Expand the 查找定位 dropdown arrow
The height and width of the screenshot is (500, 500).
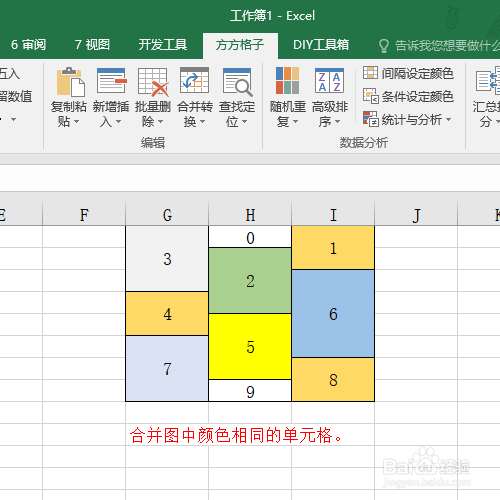tap(244, 122)
